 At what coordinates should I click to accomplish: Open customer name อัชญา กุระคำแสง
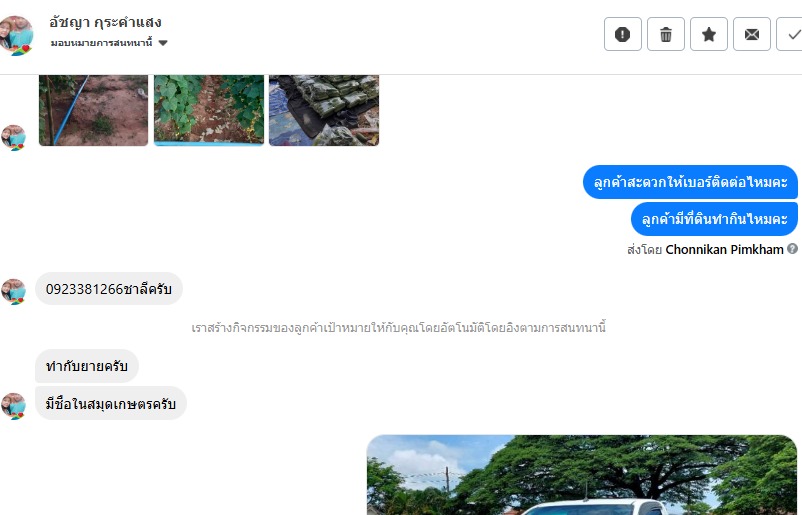point(105,23)
